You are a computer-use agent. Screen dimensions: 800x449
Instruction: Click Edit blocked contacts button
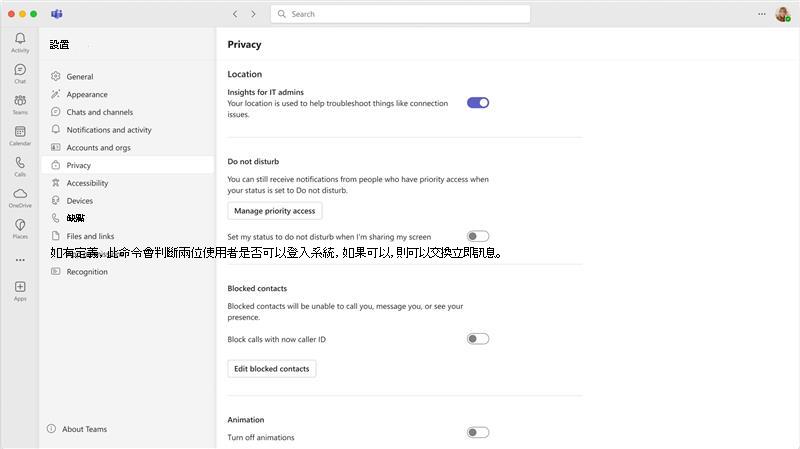(271, 368)
